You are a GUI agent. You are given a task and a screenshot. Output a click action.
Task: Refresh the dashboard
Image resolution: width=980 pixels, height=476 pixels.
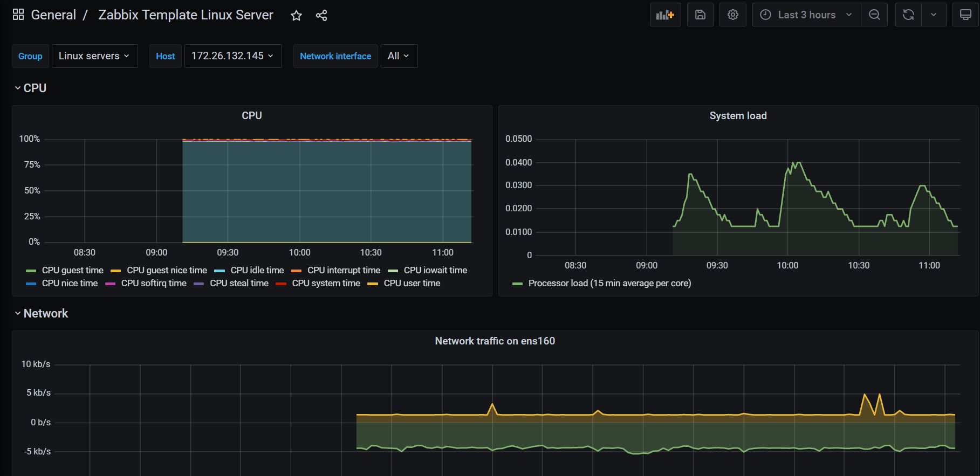click(908, 15)
